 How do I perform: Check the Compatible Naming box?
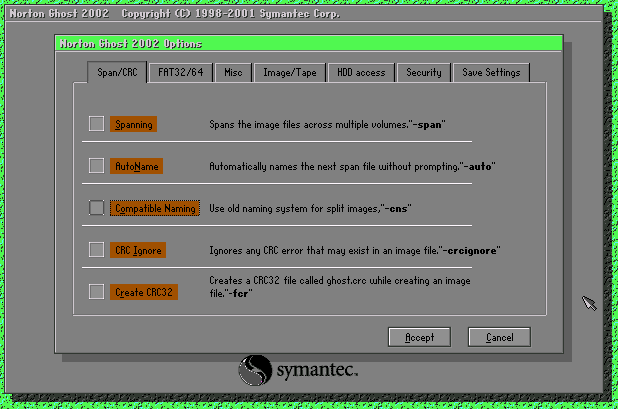tap(96, 208)
